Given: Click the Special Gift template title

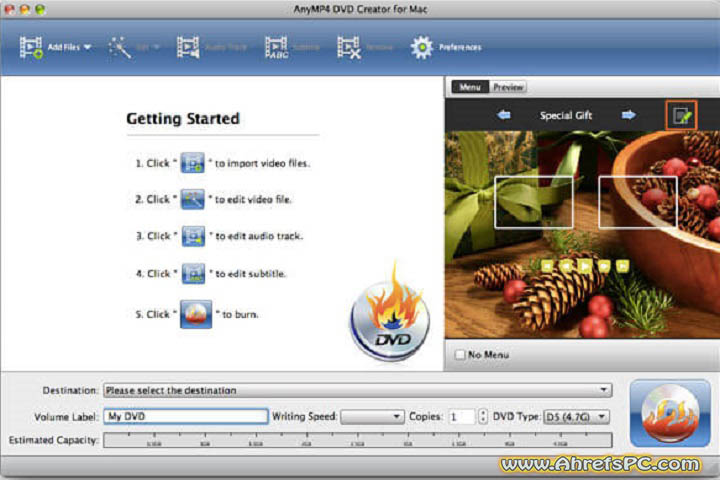Looking at the screenshot, I should pyautogui.click(x=566, y=115).
